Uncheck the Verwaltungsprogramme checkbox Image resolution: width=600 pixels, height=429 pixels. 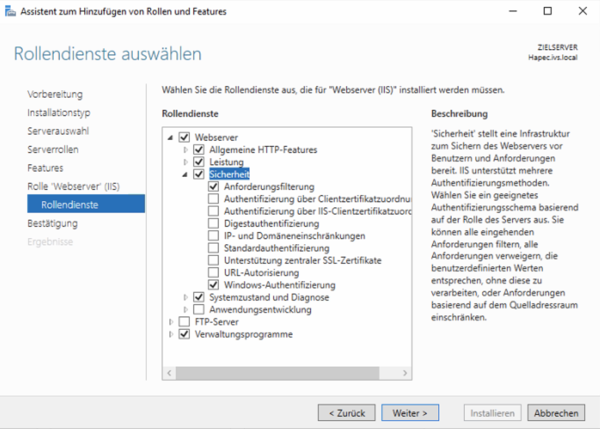pos(184,334)
